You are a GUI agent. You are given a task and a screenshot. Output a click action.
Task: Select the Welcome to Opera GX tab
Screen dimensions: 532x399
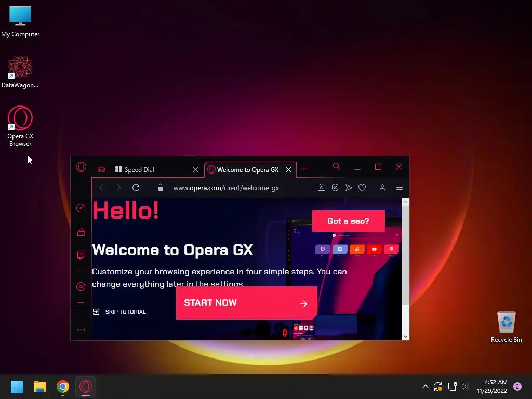tap(248, 170)
